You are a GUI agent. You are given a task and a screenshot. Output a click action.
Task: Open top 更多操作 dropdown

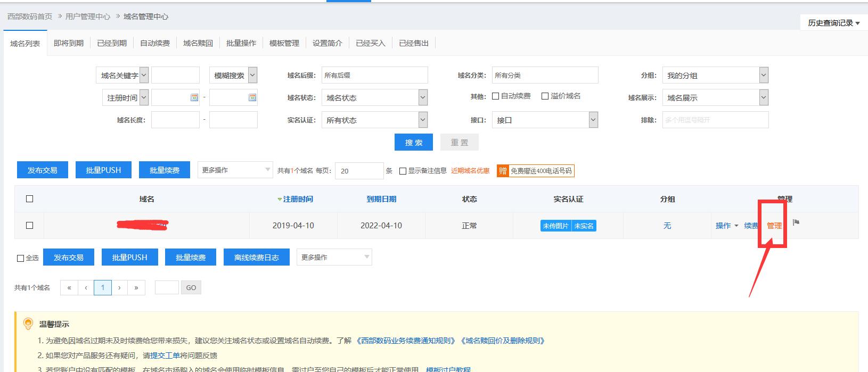click(x=235, y=170)
